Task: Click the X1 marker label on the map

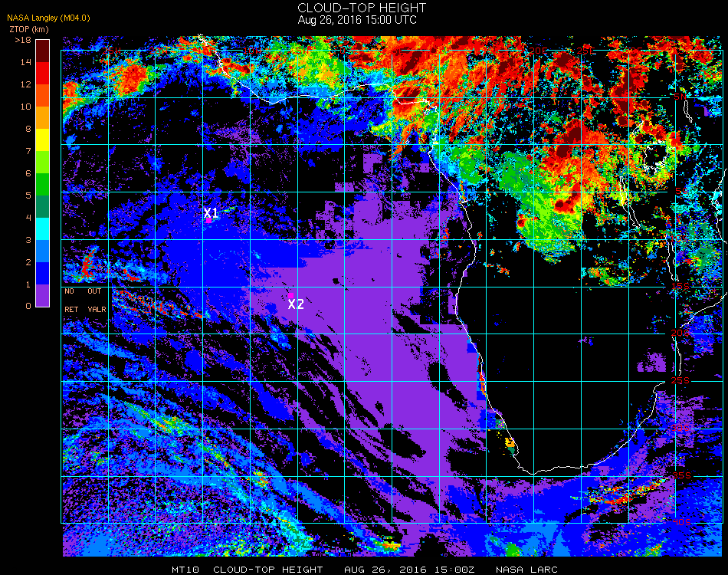Action: coord(211,213)
